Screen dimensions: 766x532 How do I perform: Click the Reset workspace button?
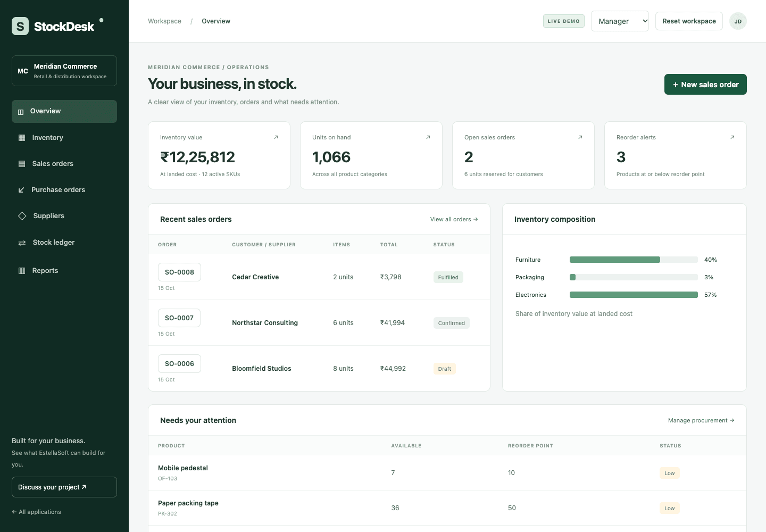(x=689, y=21)
